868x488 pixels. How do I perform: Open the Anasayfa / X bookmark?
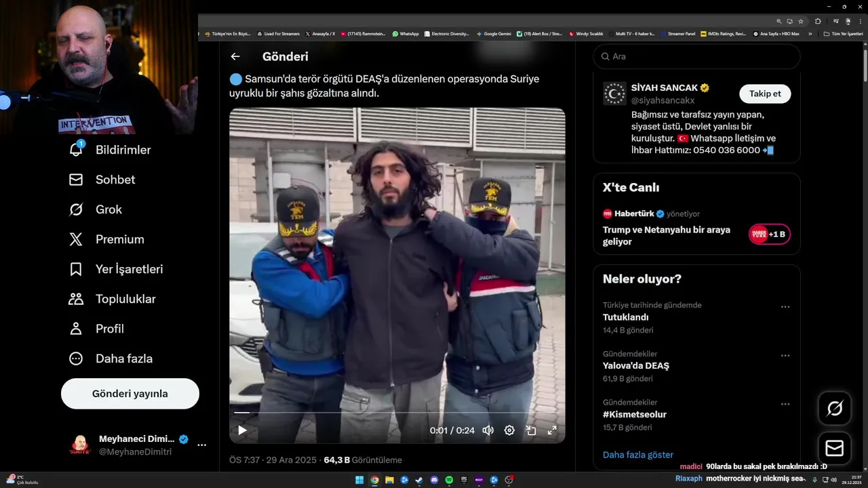click(x=320, y=33)
